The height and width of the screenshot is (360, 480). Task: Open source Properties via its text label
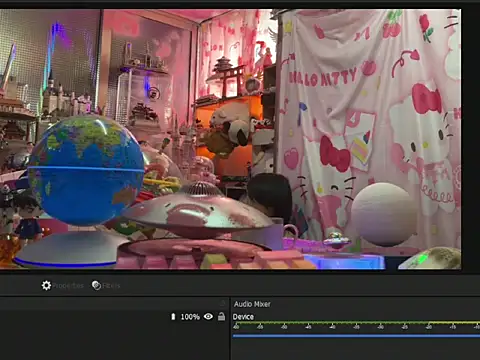(68, 286)
